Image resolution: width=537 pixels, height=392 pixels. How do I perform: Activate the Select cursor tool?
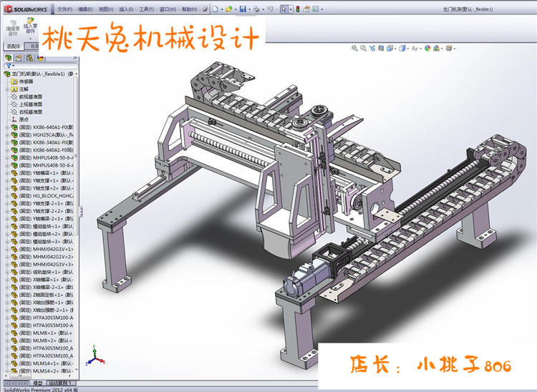284,9
